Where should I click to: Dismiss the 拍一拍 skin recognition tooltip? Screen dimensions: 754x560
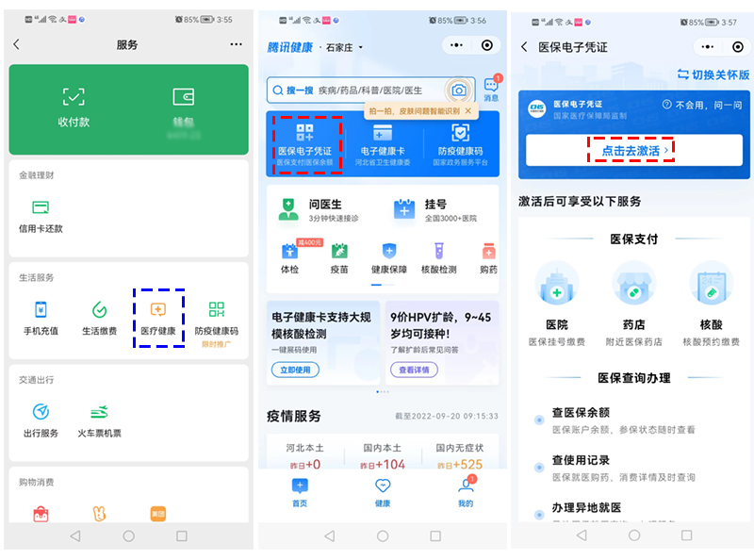(468, 111)
